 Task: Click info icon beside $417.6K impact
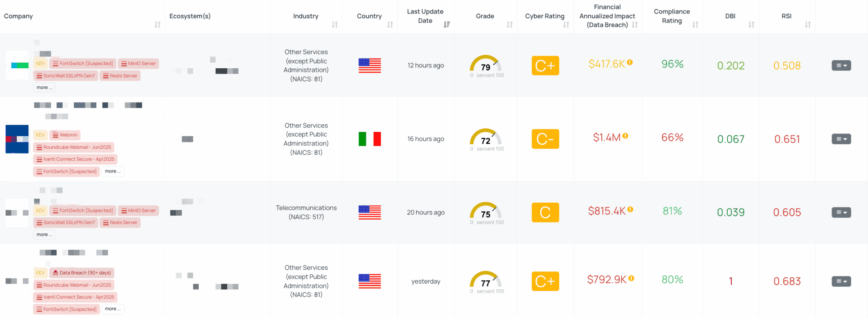pyautogui.click(x=630, y=62)
